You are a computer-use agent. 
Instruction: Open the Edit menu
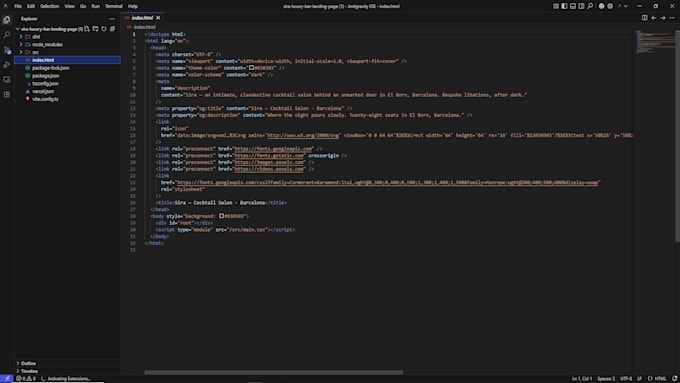coord(31,6)
